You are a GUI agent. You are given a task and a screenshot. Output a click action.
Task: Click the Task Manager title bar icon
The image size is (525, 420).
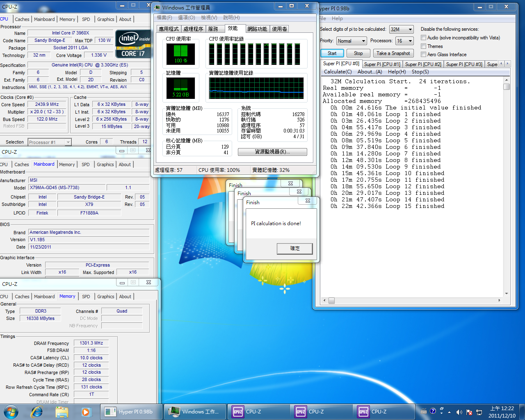[x=157, y=7]
